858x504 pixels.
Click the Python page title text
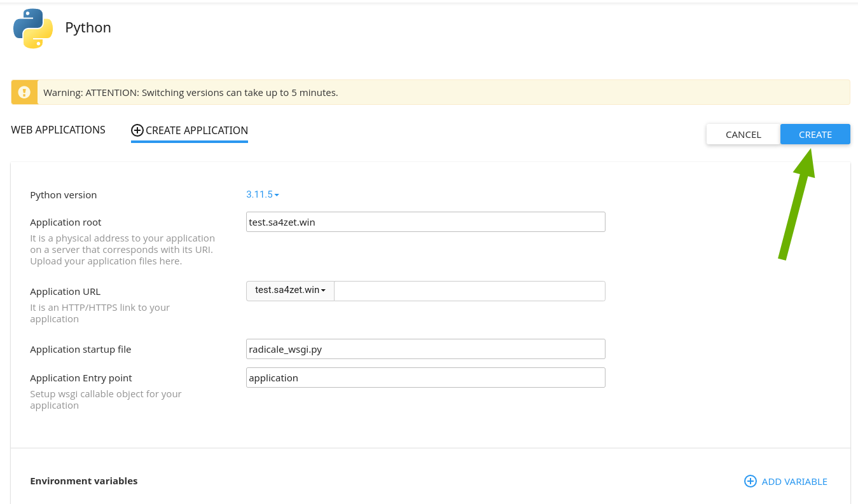(88, 27)
